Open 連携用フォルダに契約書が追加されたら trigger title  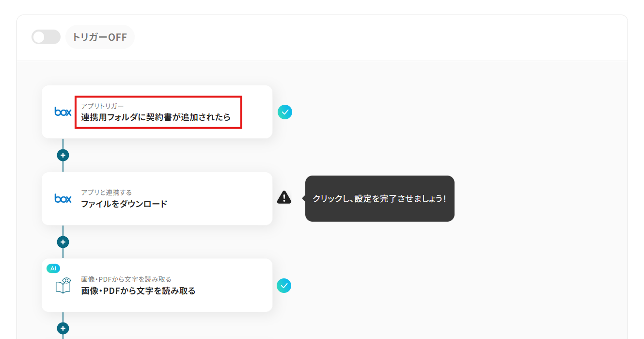tap(156, 117)
